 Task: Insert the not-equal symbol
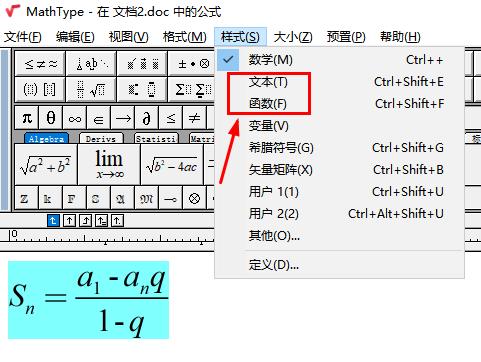point(195,118)
